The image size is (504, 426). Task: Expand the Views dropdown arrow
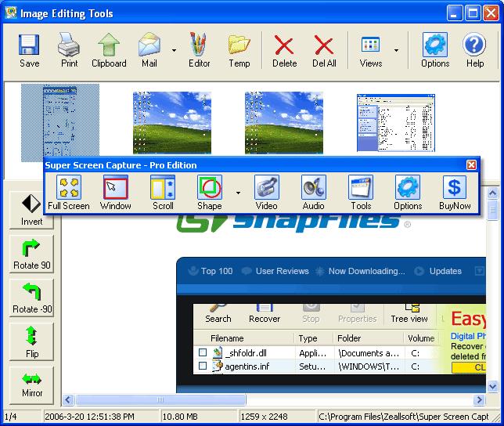point(396,50)
